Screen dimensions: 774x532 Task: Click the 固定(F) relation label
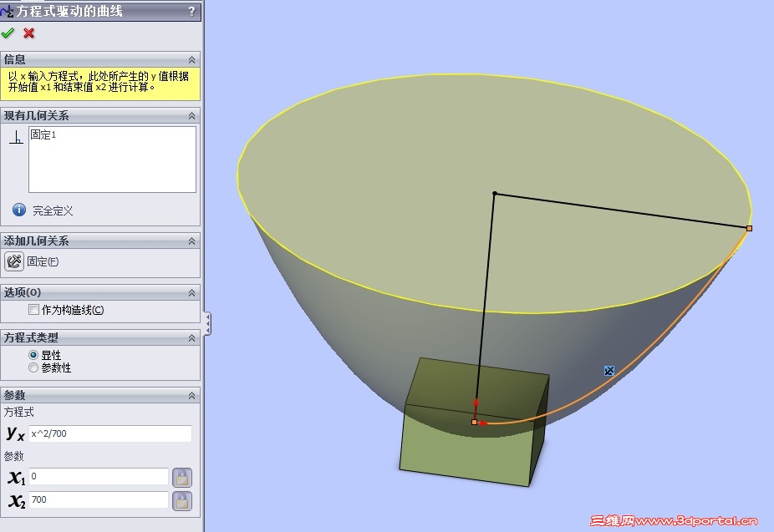[x=43, y=261]
